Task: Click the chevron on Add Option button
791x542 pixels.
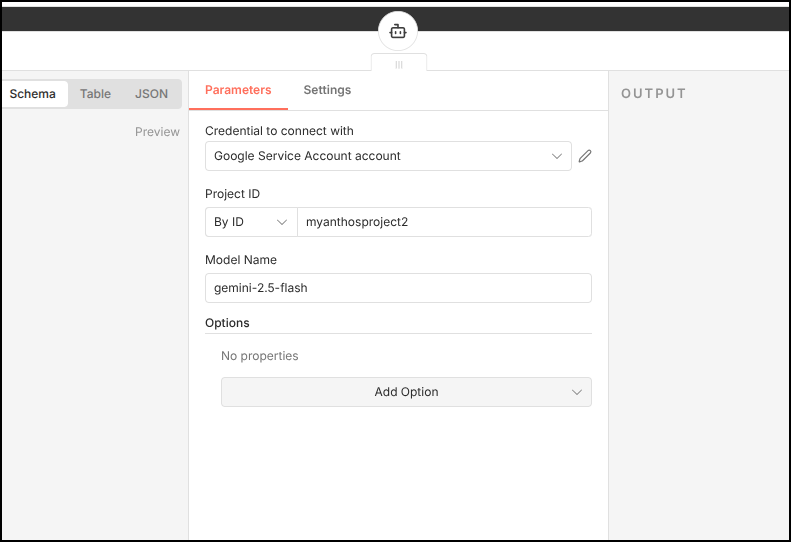Action: point(577,392)
